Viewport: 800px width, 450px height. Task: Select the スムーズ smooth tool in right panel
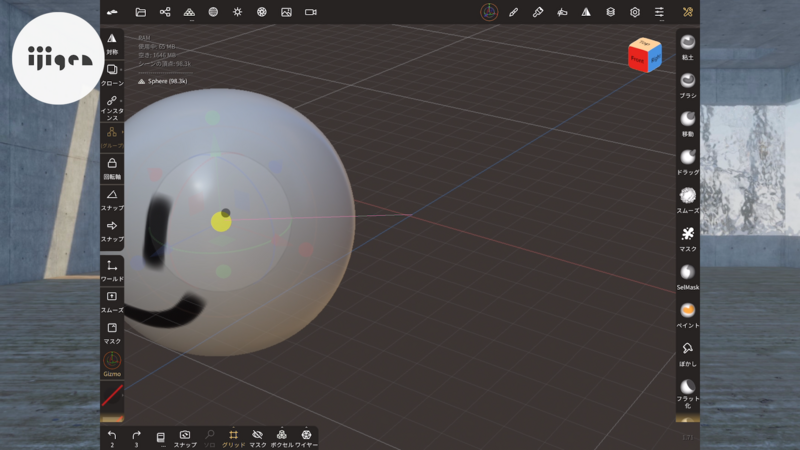(x=688, y=200)
